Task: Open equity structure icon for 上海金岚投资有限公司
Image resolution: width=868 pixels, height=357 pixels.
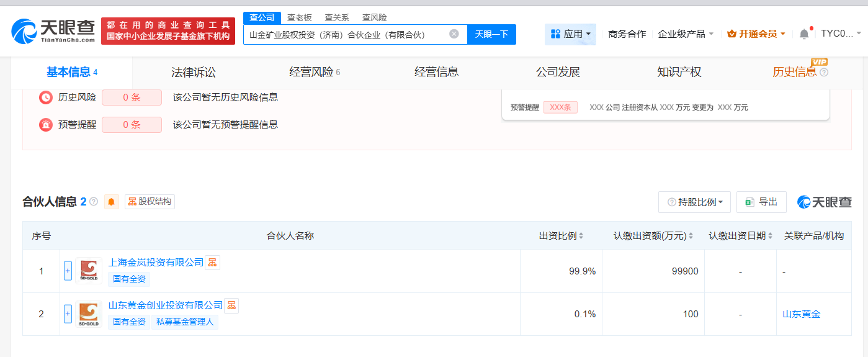Action: point(212,263)
